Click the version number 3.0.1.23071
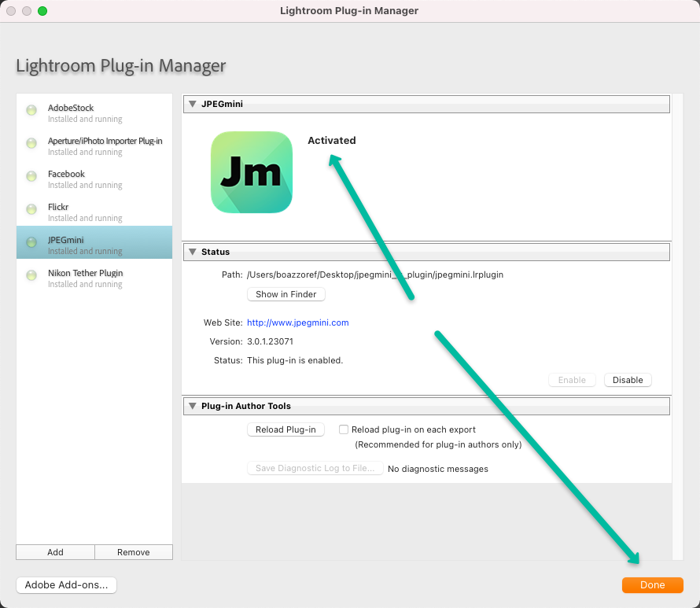This screenshot has height=608, width=700. point(270,341)
